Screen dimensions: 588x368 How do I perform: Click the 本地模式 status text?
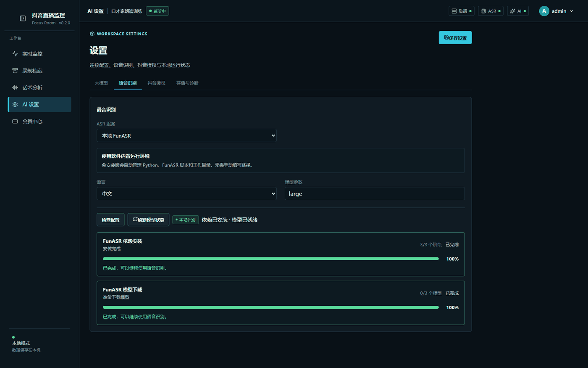(21, 343)
